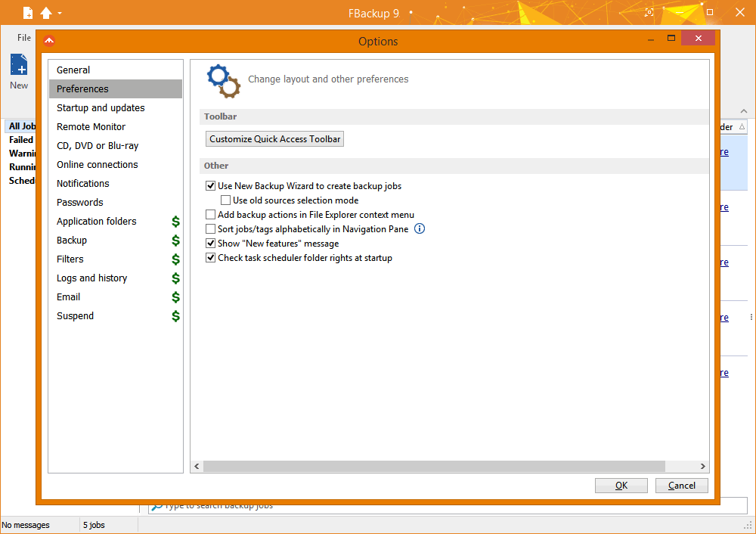
Task: Uncheck Check task scheduler folder rights at startup
Action: point(211,258)
